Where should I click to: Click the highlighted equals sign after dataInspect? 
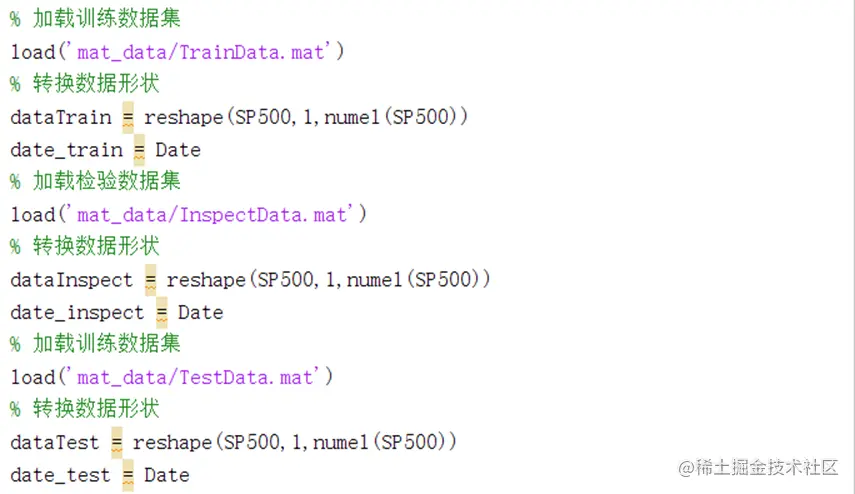point(150,281)
